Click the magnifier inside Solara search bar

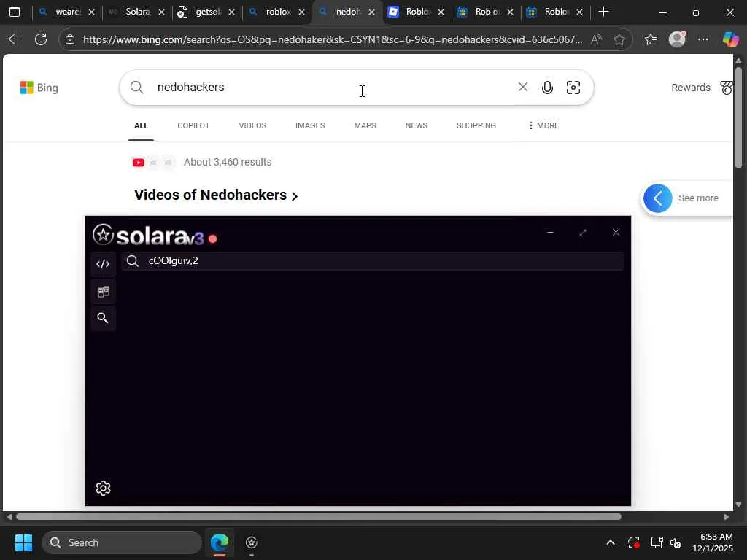133,261
